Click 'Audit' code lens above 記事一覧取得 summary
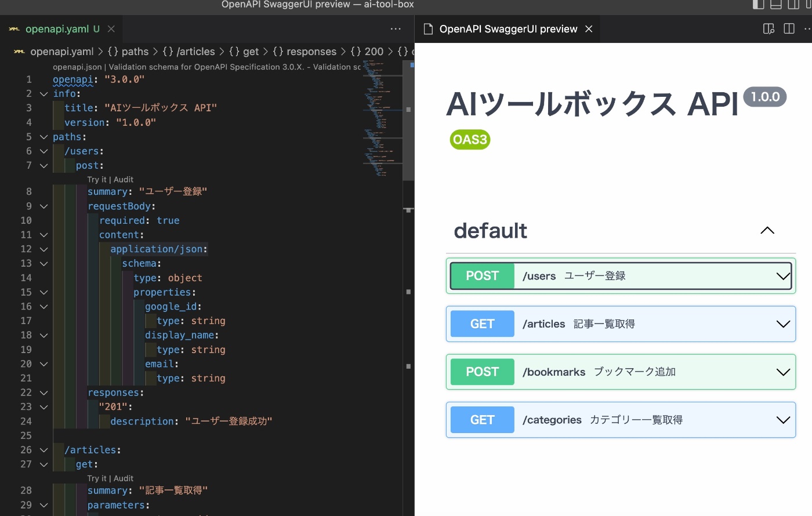 pyautogui.click(x=124, y=478)
